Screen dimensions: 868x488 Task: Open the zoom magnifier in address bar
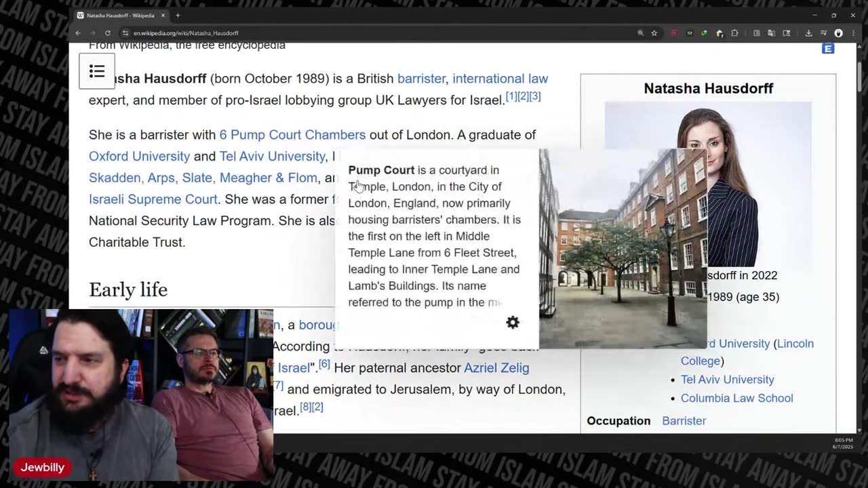[x=640, y=33]
